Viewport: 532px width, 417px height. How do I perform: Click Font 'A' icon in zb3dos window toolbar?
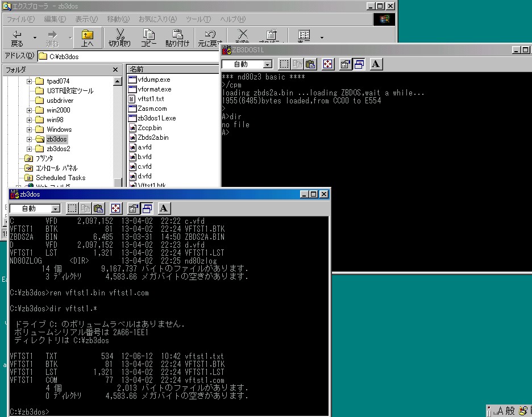tap(164, 208)
